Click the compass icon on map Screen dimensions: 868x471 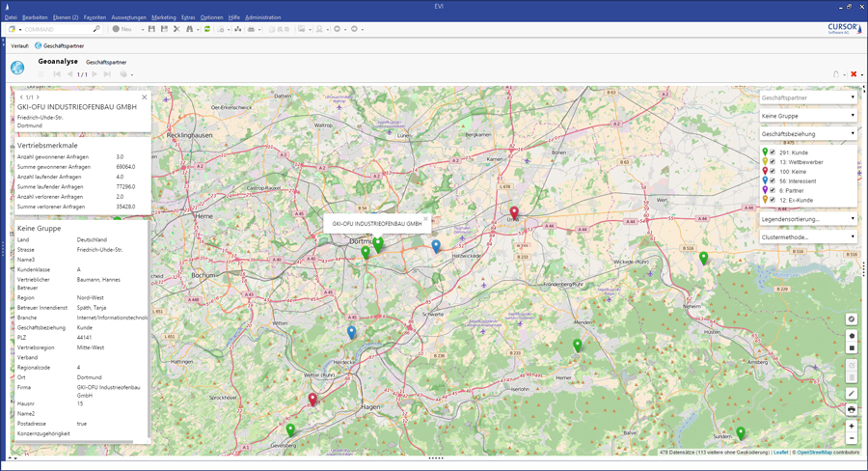tap(851, 319)
